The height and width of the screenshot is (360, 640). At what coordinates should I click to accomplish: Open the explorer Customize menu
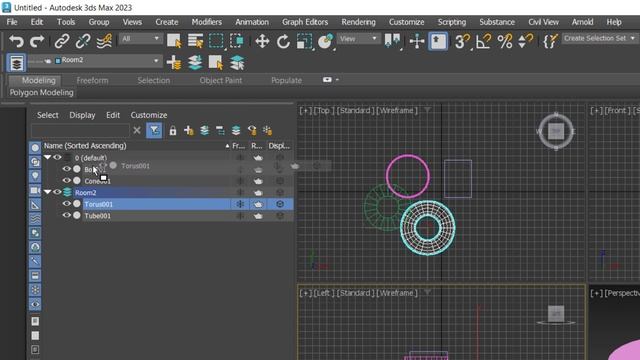[x=149, y=115]
